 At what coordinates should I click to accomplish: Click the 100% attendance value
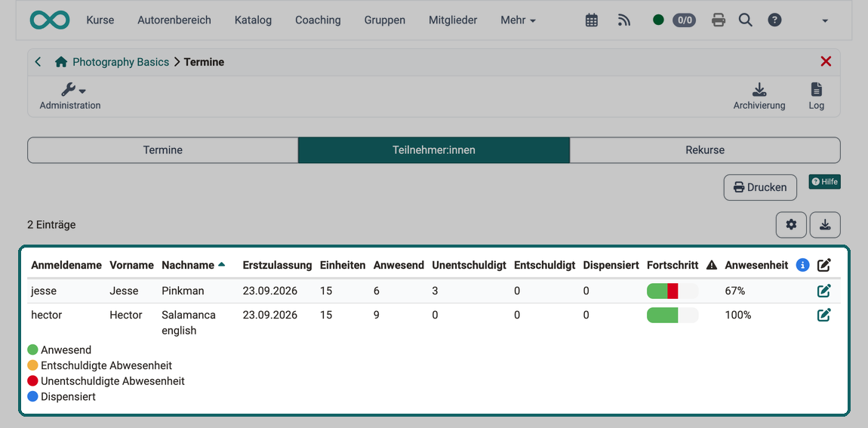pyautogui.click(x=738, y=315)
